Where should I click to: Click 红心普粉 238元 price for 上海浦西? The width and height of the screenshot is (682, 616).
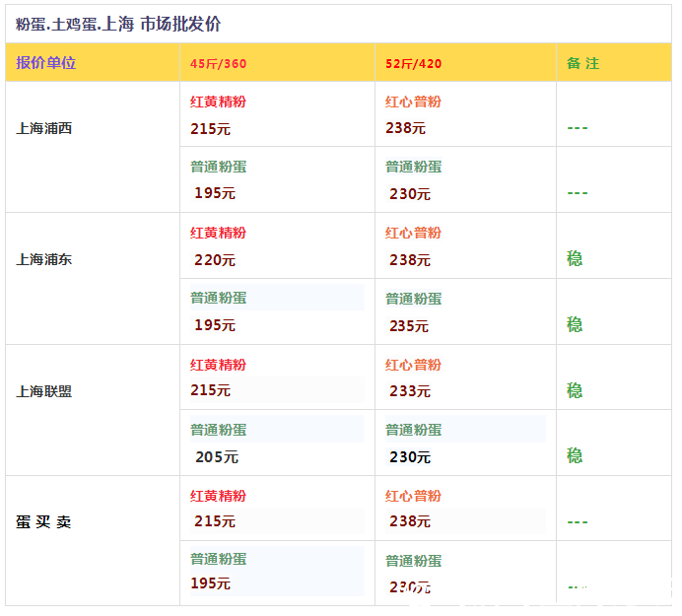coord(406,128)
